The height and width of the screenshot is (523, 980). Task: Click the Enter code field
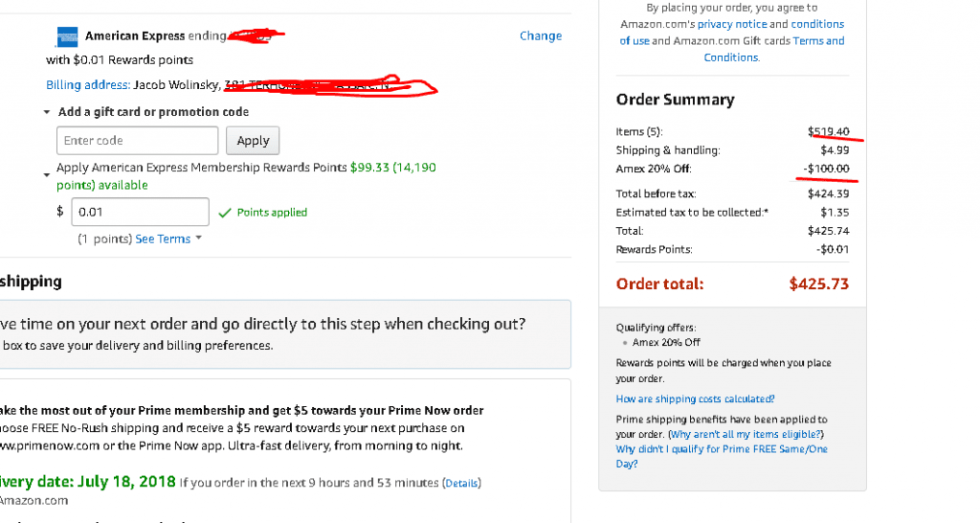coord(137,141)
